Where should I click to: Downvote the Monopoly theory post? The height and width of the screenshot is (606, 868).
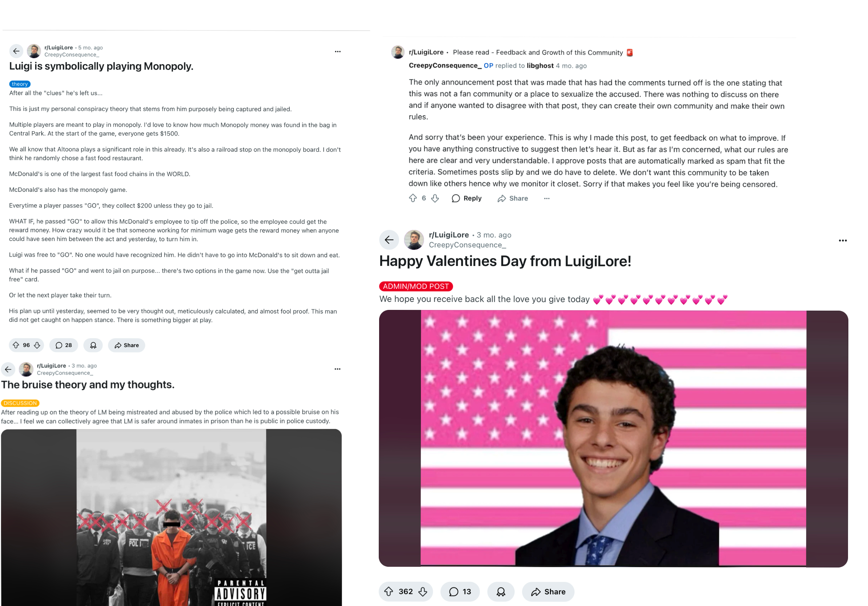coord(37,345)
